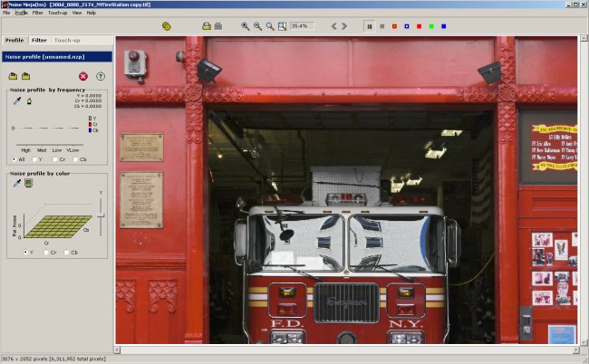
Task: Select the All radio in frequency panel
Action: click(x=14, y=159)
